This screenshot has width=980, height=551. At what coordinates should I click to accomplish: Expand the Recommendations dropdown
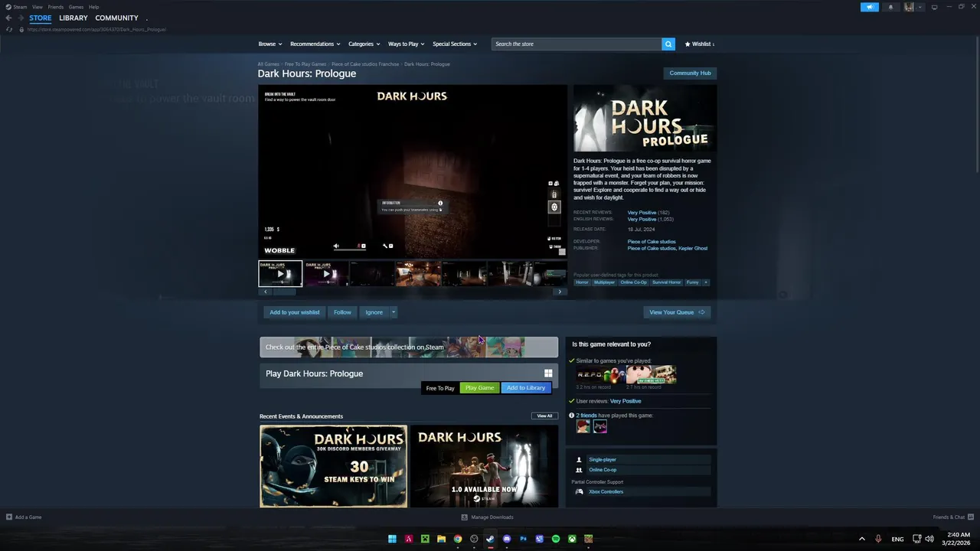click(x=315, y=44)
